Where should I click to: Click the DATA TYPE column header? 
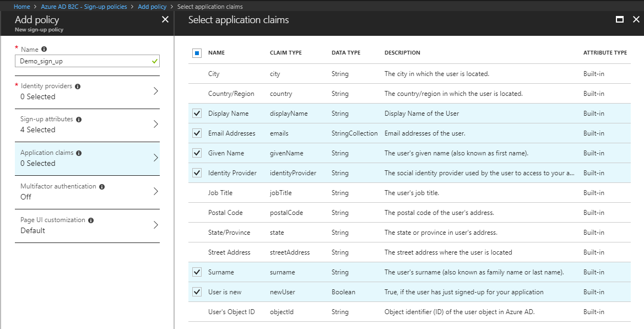(346, 52)
